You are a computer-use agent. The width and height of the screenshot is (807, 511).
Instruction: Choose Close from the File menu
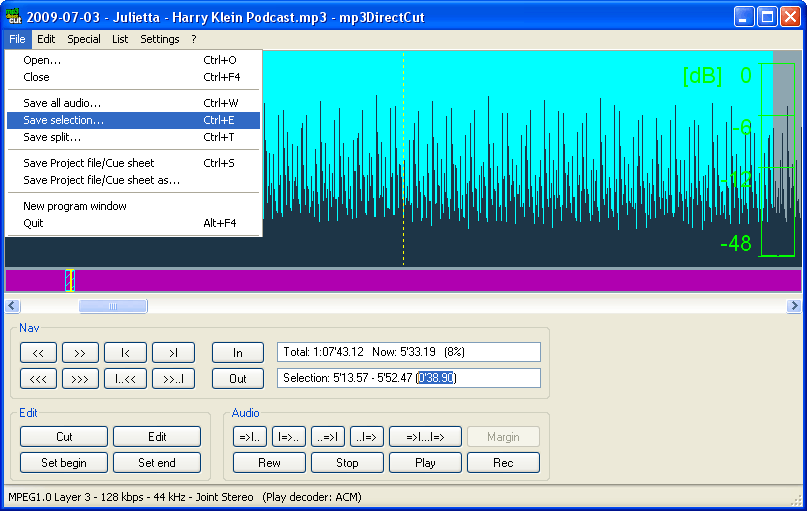click(133, 77)
